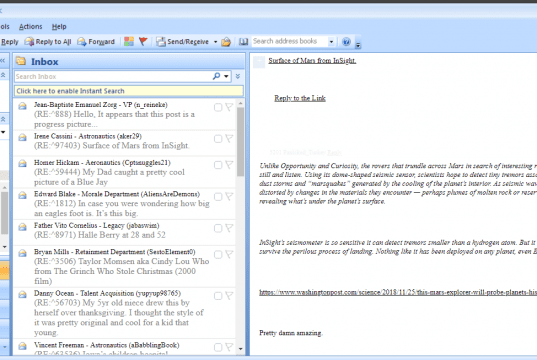Toggle category box on Bryan Mills message
The image size is (537, 360).
218,255
